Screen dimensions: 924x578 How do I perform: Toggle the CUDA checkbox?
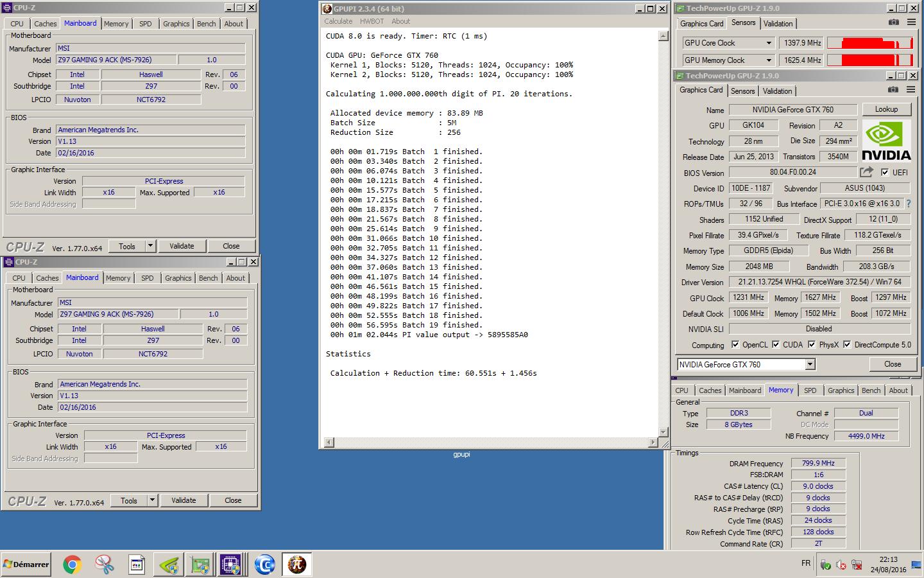pos(776,344)
